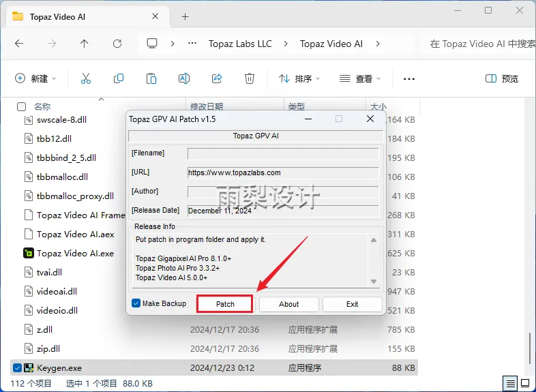Screen dimensions: 536x392
Task: Click Release Info scroll up arrow
Action: 374,240
